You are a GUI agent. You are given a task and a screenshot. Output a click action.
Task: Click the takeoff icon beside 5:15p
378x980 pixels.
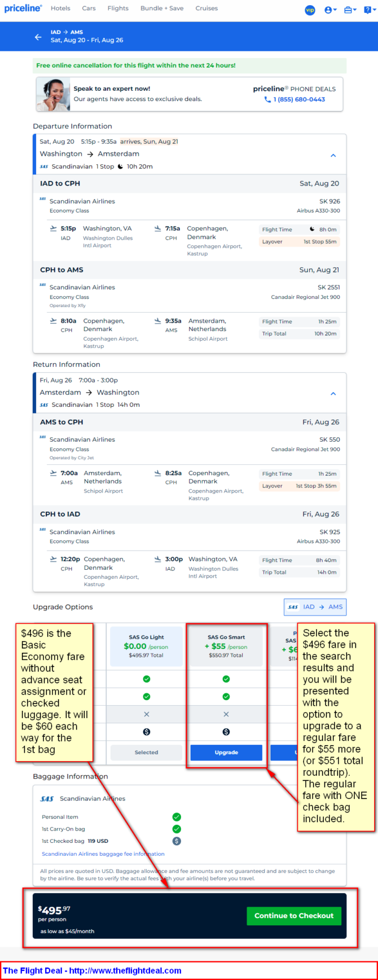click(53, 228)
